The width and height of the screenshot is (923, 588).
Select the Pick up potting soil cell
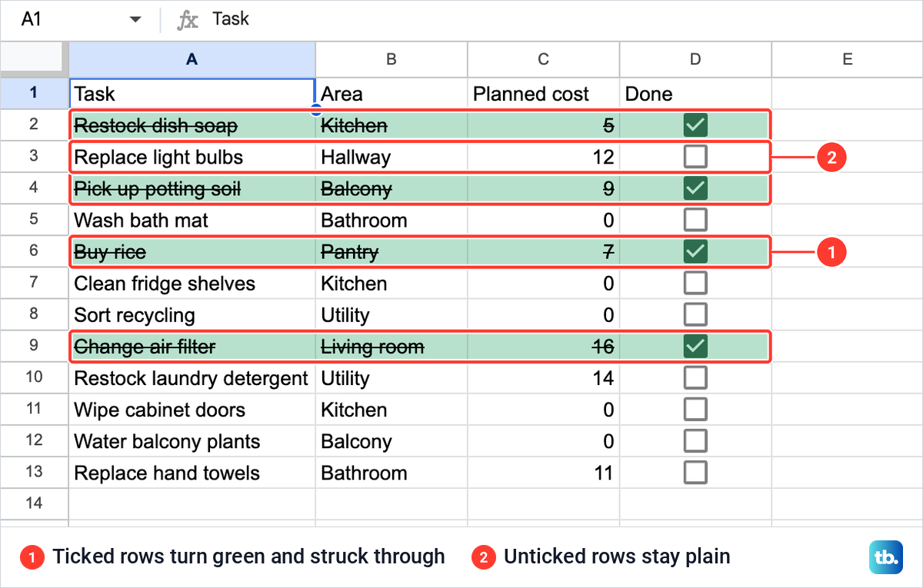click(192, 188)
